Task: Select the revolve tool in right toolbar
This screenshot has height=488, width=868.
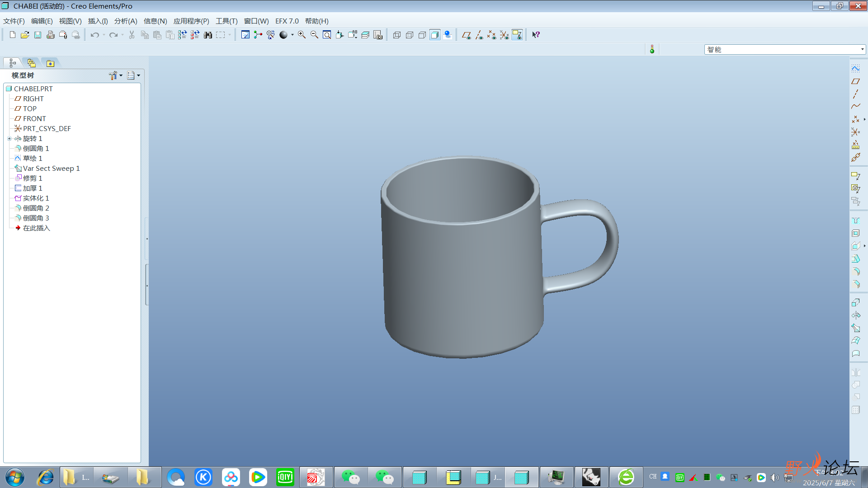Action: [x=856, y=315]
